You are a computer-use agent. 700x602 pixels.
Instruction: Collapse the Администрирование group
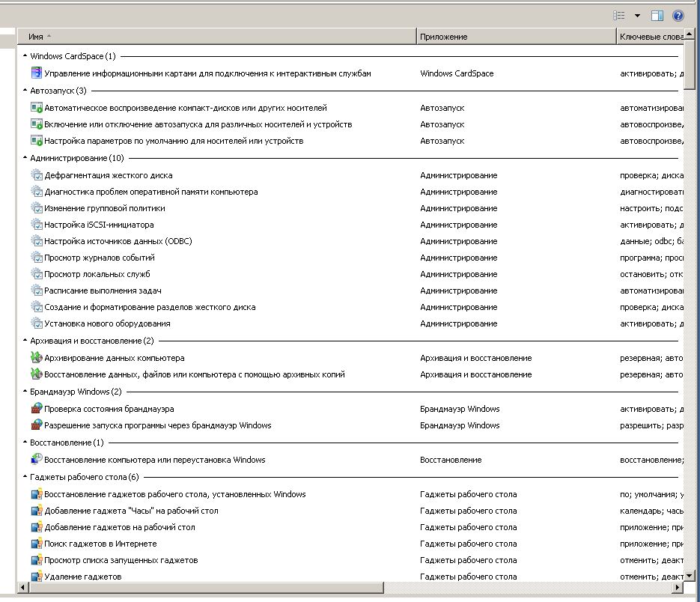(25, 158)
